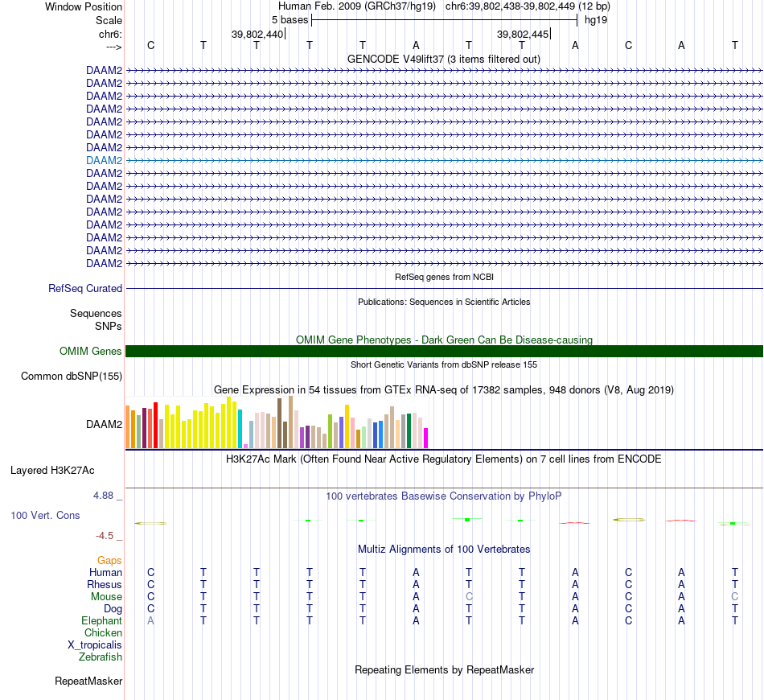Viewport: 764px width, 700px height.
Task: Click the Human alignment row label
Action: [x=105, y=572]
